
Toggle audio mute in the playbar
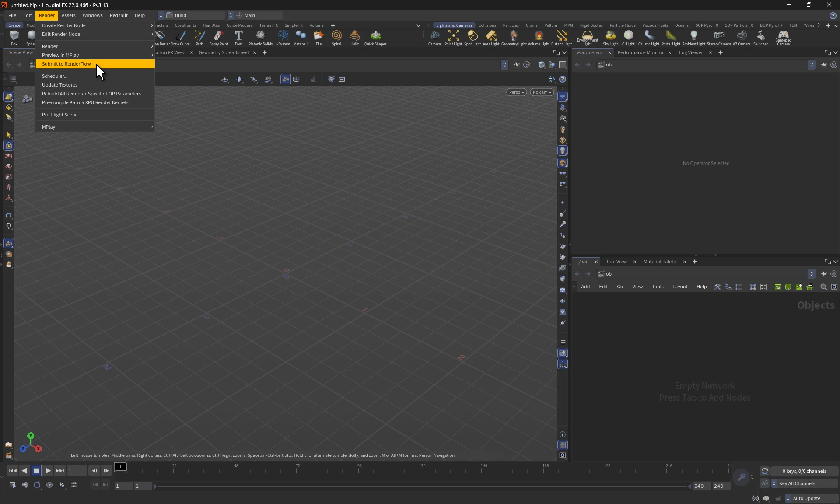[x=25, y=485]
